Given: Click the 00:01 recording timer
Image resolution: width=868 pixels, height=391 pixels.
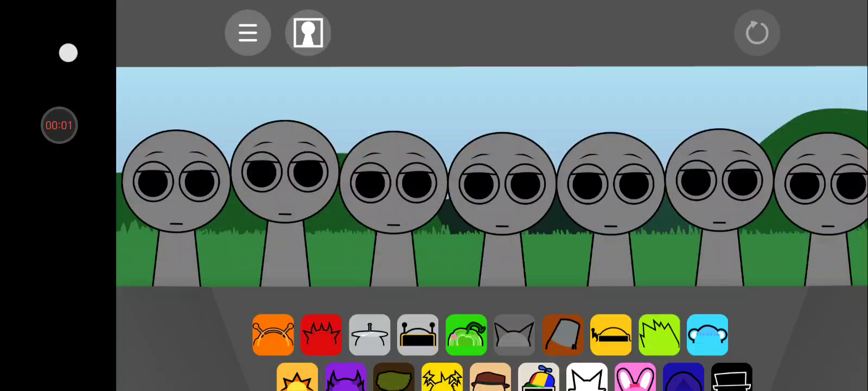Looking at the screenshot, I should coord(59,125).
